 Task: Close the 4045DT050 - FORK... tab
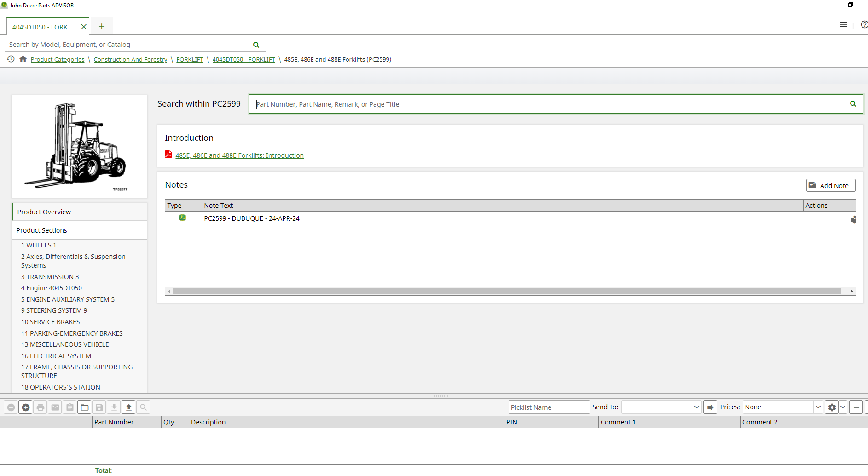[84, 27]
